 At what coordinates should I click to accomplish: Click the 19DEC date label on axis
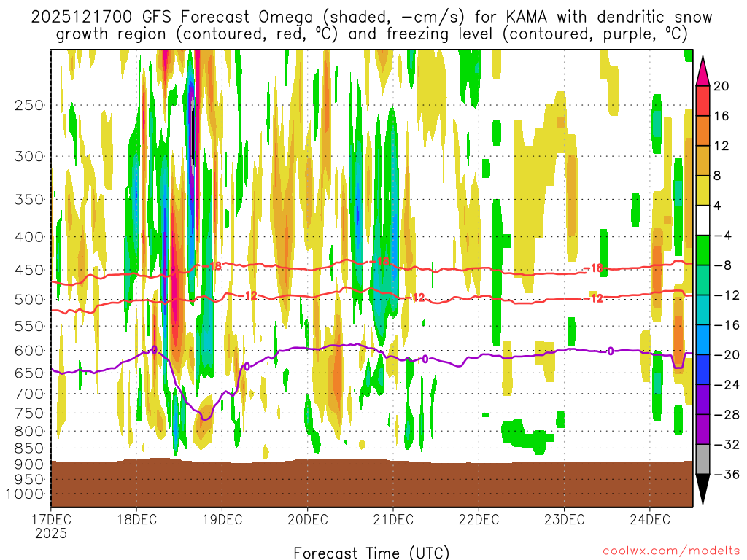tap(222, 519)
